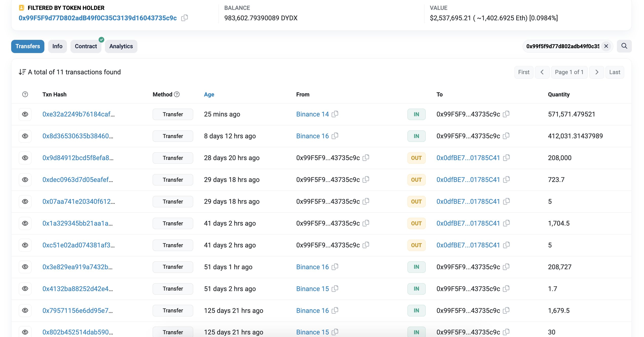This screenshot has width=644, height=337.
Task: Open transaction hash 0xe32a2249b76184caf
Action: coord(79,114)
